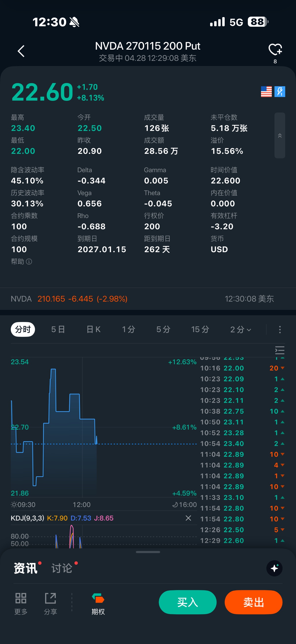Collapse the quote details panel
This screenshot has height=644, width=296.
[279, 136]
